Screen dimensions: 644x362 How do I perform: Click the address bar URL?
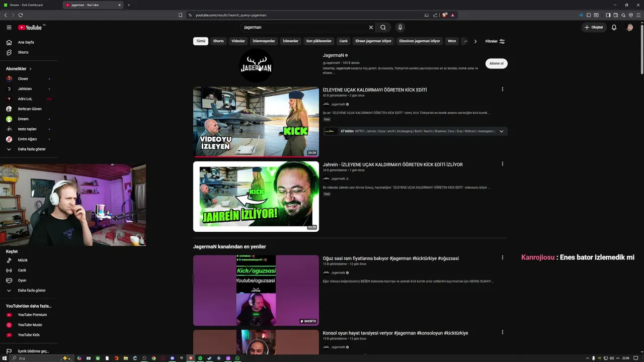point(231,15)
